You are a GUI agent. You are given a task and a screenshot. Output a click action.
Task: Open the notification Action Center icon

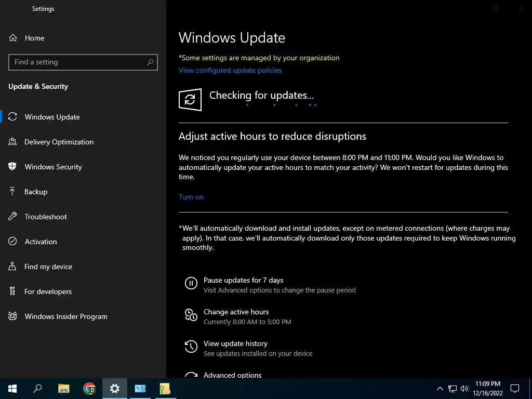tap(515, 389)
